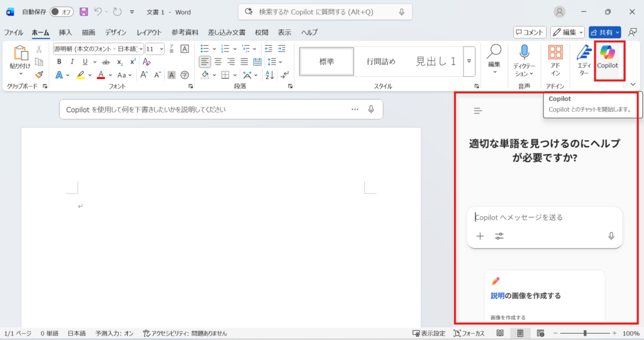Click the Comments (コメント) button
This screenshot has height=340, width=644.
pos(530,32)
